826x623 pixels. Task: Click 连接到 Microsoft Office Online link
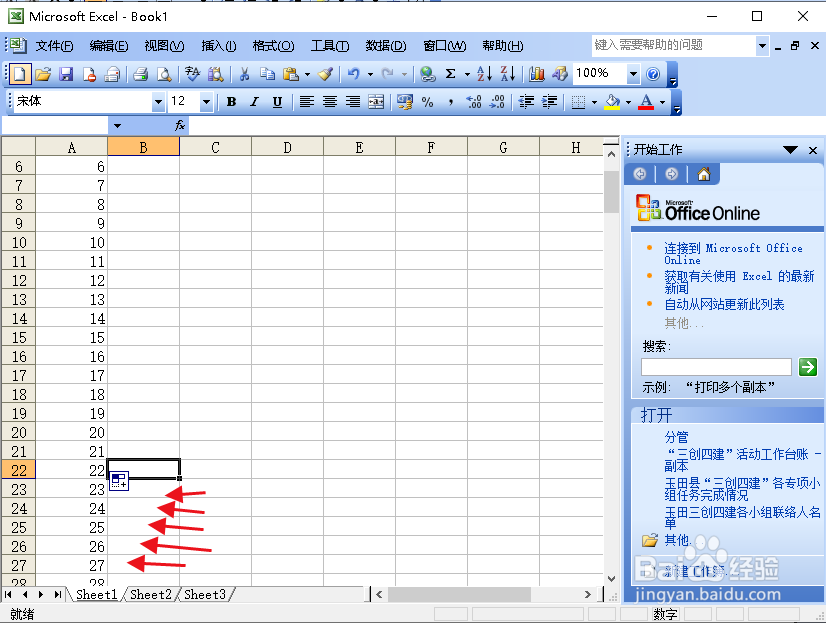[733, 254]
